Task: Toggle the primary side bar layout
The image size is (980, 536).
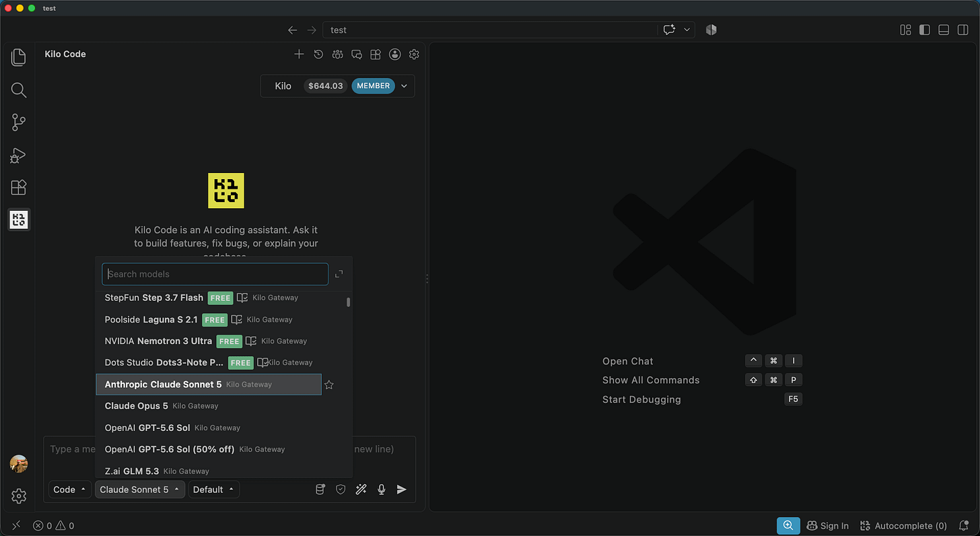Action: [925, 30]
